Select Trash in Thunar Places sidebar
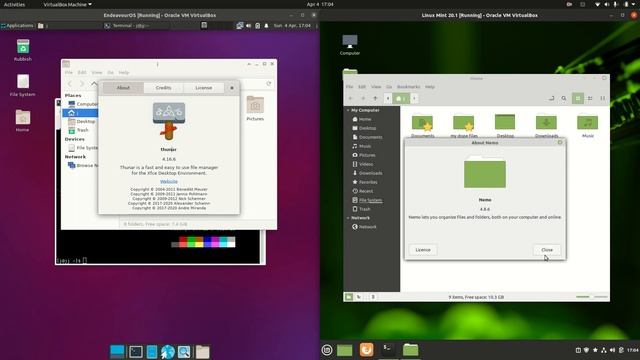 click(x=78, y=130)
